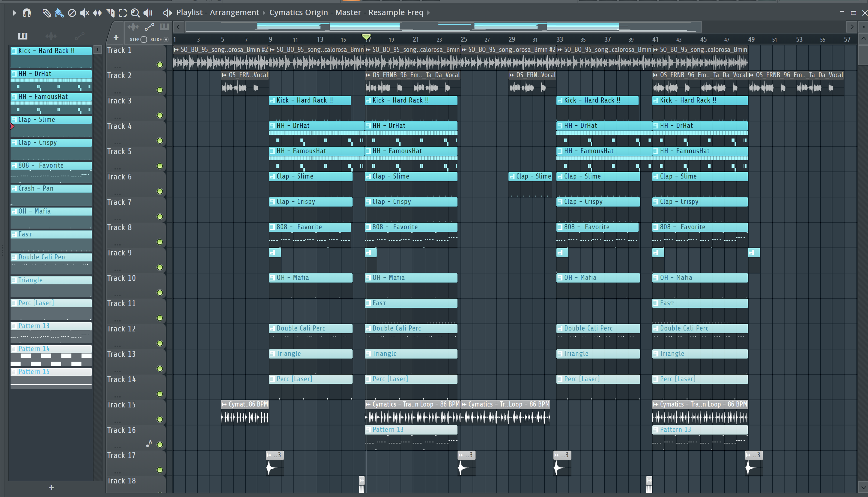Screen dimensions: 868x497
Task: Select the Select marquee tool
Action: [x=122, y=13]
